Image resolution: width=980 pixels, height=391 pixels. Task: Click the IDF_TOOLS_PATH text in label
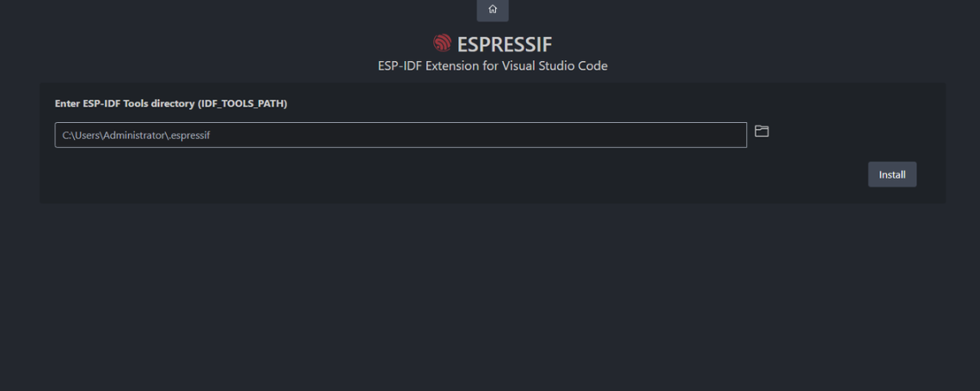point(243,103)
